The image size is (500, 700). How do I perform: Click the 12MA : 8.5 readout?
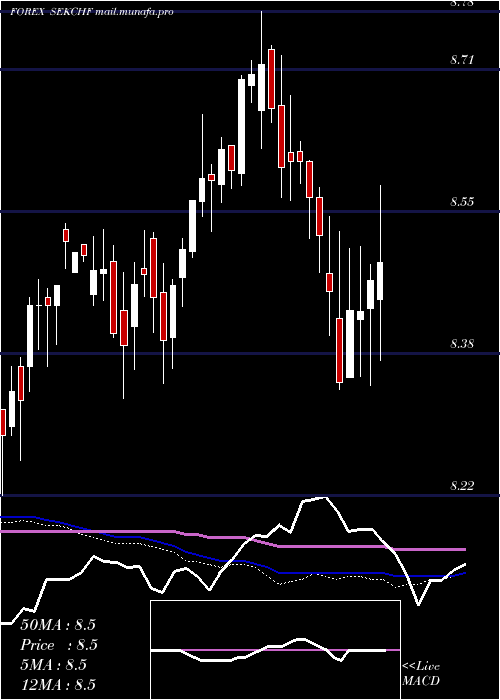click(58, 684)
